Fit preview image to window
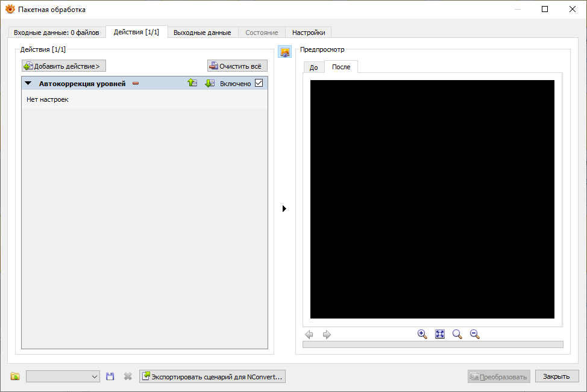The height and width of the screenshot is (392, 587). point(440,334)
